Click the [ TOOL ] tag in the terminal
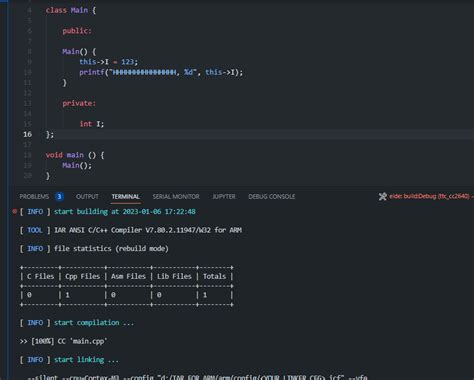This screenshot has height=380, width=474. [35, 230]
